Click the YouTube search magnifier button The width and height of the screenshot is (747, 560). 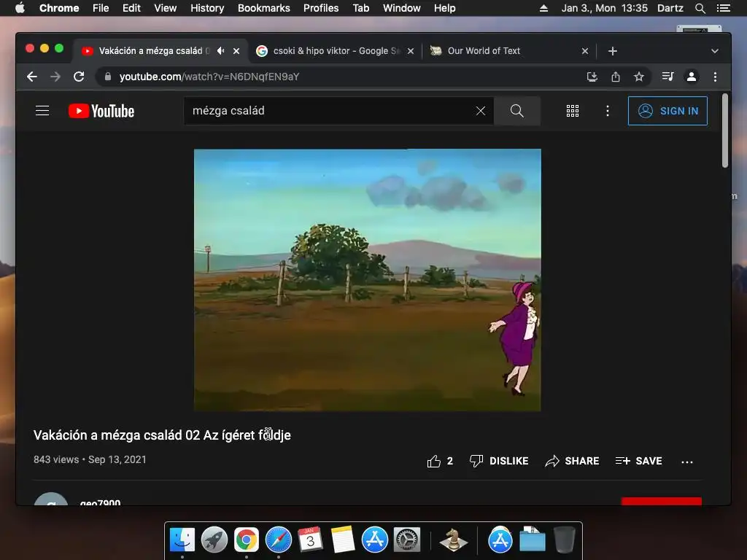[517, 111]
